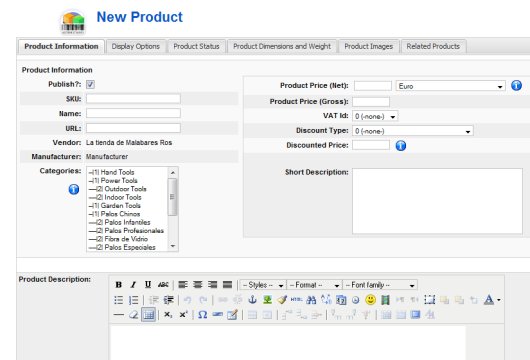This screenshot has width=530, height=360.
Task: Select the Garden Tools category
Action: (x=115, y=206)
